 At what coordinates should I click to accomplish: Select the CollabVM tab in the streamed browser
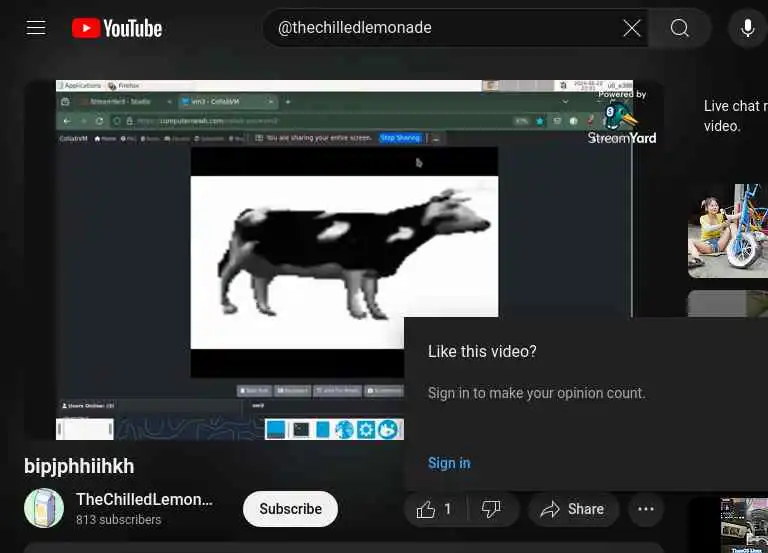pyautogui.click(x=228, y=101)
